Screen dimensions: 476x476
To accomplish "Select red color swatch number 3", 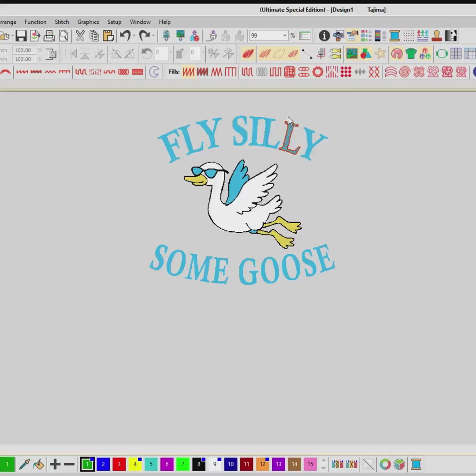I will 119,464.
